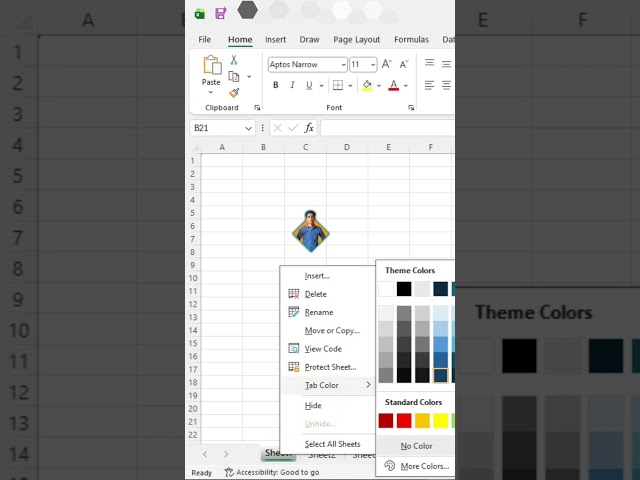Switch to the Draw tab

tap(309, 40)
